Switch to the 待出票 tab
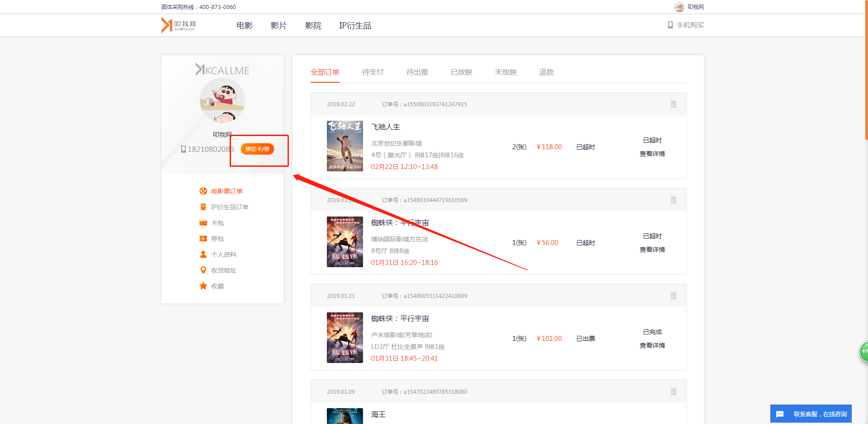The width and height of the screenshot is (868, 424). [x=417, y=72]
